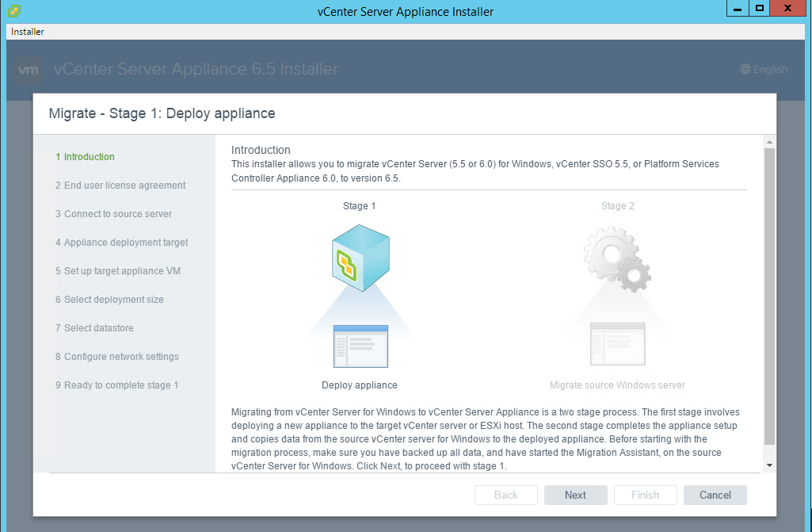Click the Next button
The height and width of the screenshot is (532, 812).
coord(575,495)
